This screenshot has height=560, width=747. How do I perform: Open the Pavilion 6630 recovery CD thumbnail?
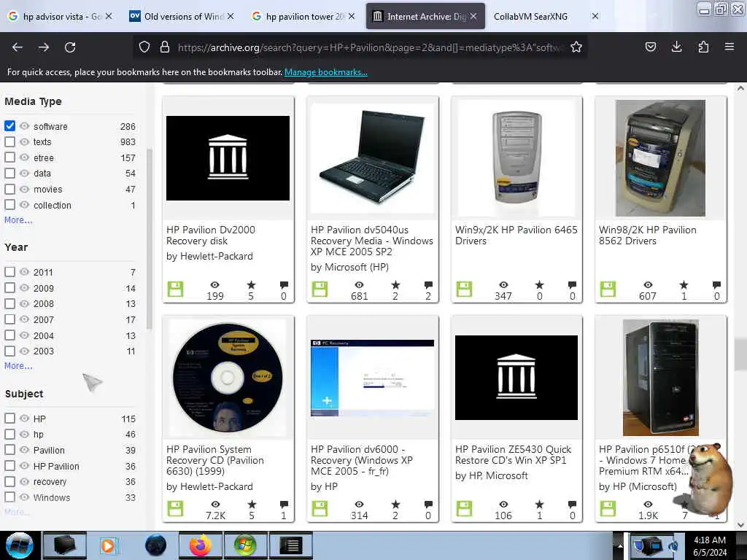click(x=228, y=377)
